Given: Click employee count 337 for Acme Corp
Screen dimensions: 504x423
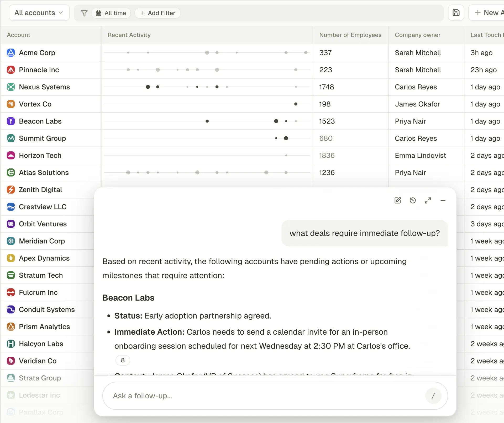Looking at the screenshot, I should click(325, 53).
